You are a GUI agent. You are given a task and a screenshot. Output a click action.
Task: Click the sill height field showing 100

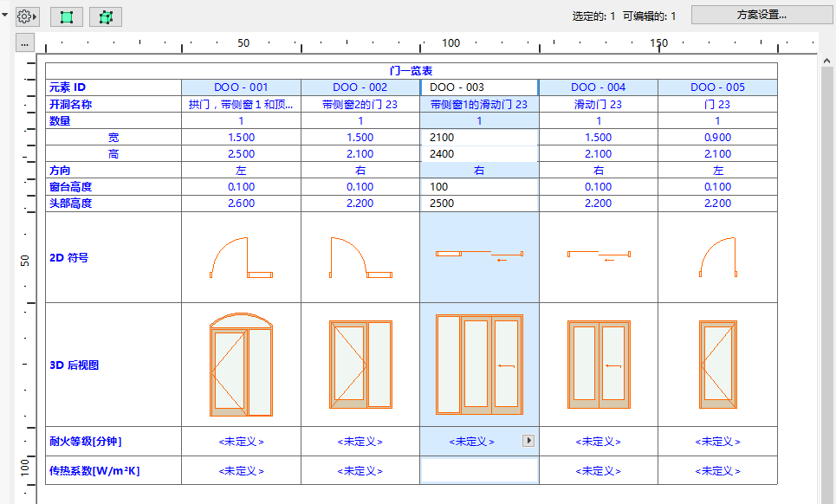(478, 186)
